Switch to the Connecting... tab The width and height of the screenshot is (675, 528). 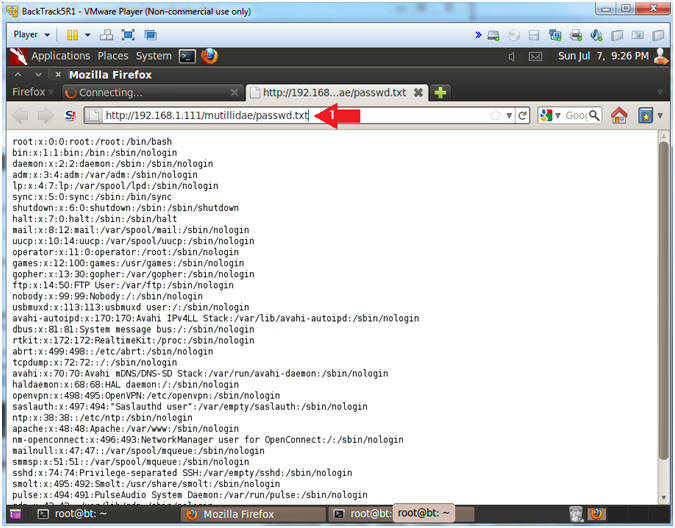(x=146, y=93)
